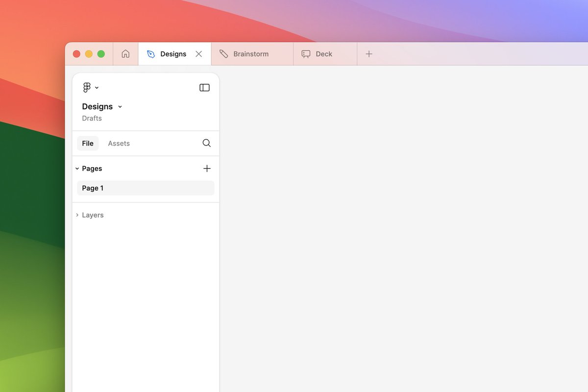Toggle the sidebar collapse icon
Screen dimensions: 588x392
tap(205, 88)
